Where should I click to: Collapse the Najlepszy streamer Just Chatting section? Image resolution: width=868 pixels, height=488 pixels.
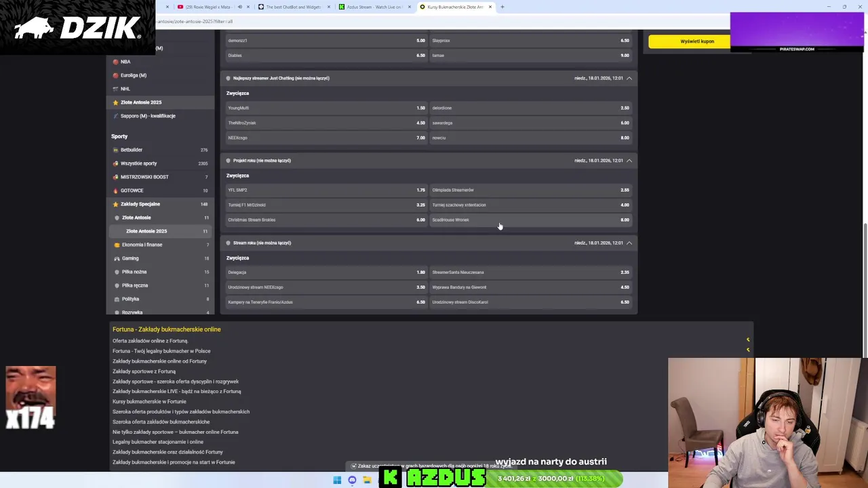tap(629, 78)
